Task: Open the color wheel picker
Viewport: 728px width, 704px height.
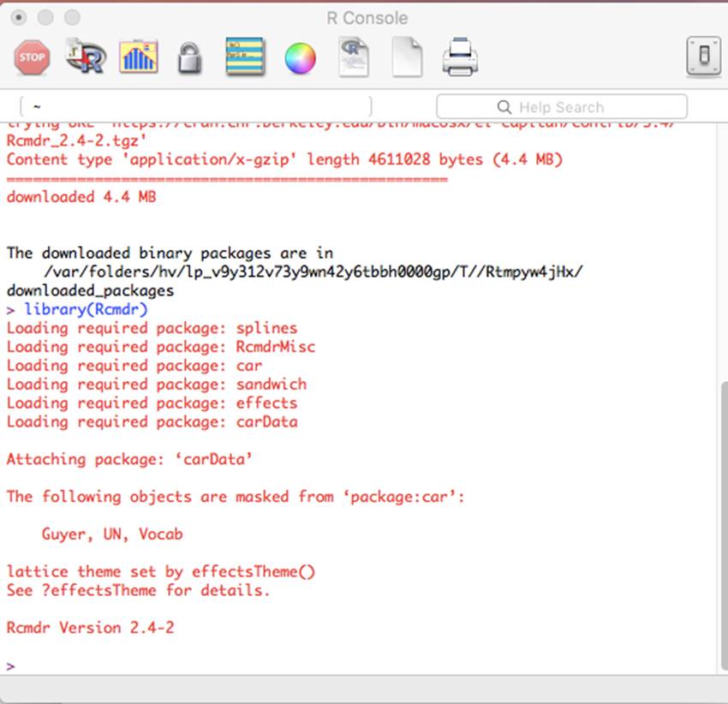Action: coord(300,59)
